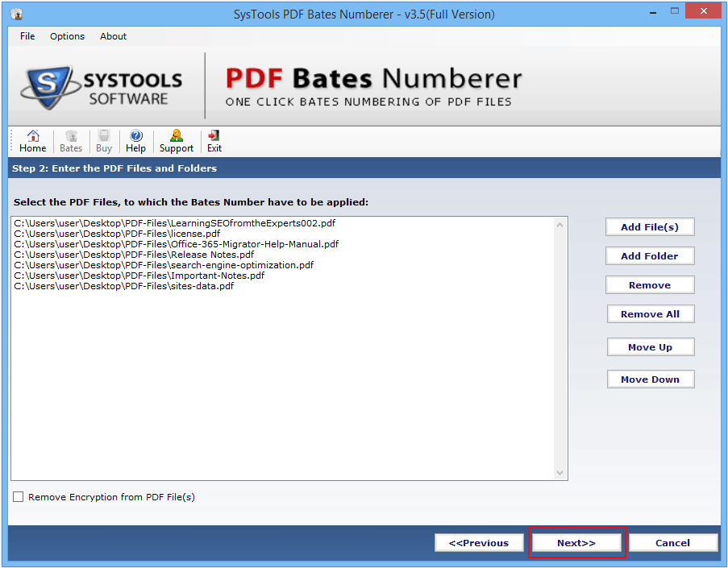The height and width of the screenshot is (568, 728).
Task: Proceed with the Next>> button
Action: 576,542
